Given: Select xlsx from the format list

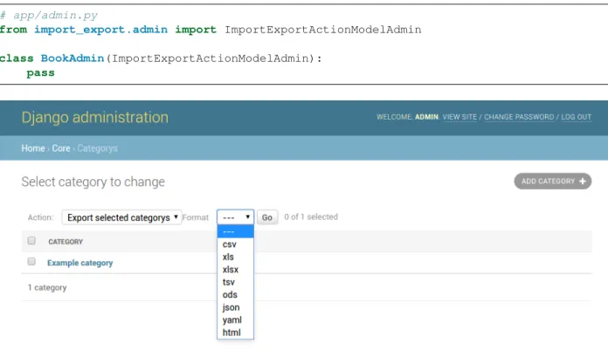Looking at the screenshot, I should pos(235,270).
